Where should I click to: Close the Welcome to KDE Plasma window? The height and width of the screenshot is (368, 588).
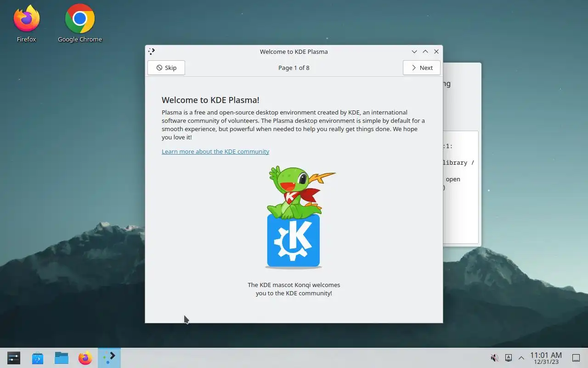click(x=436, y=52)
